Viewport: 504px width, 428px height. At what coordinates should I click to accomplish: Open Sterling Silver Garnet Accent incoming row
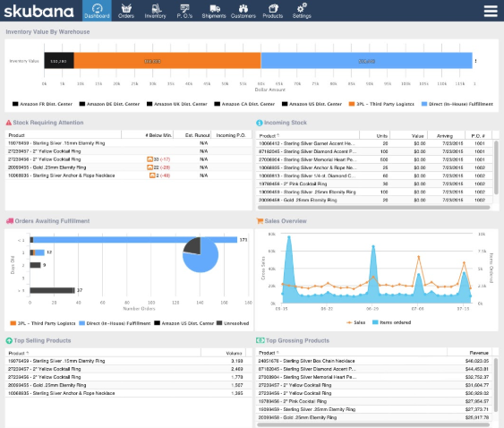click(x=374, y=143)
